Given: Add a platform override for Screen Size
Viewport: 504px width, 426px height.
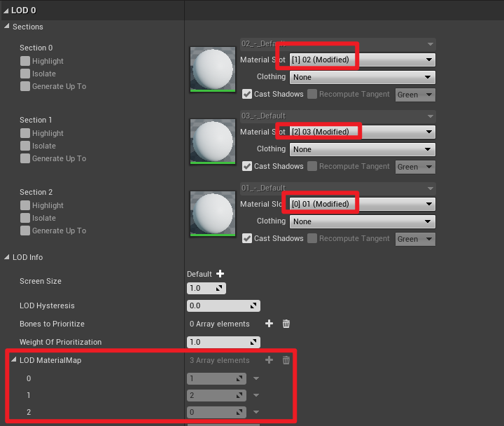Looking at the screenshot, I should click(220, 274).
